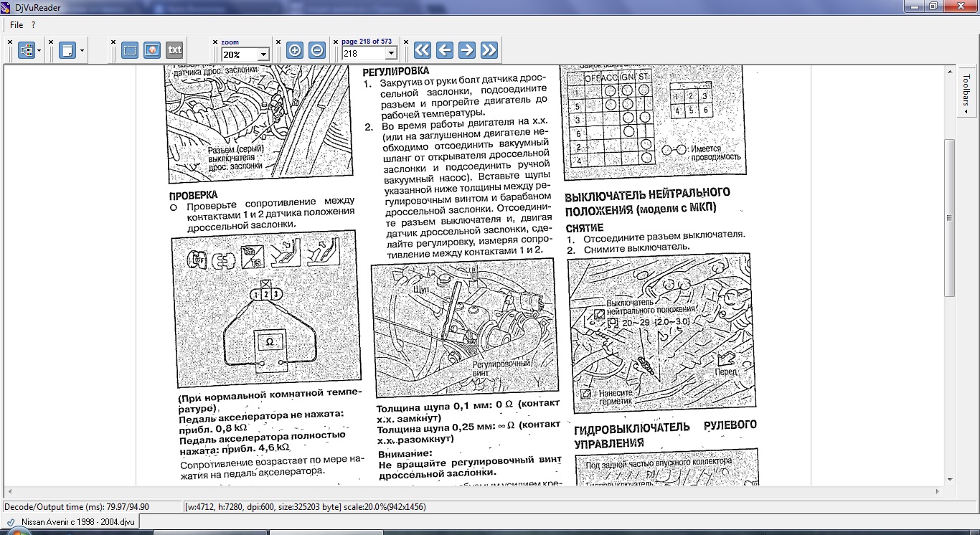Click the heading 'ВЫКЛЮЧАТЕЛЬ НЕЙТРАЛЬНОГО' in the document
Screen dimensions: 980x535
pyautogui.click(x=648, y=194)
